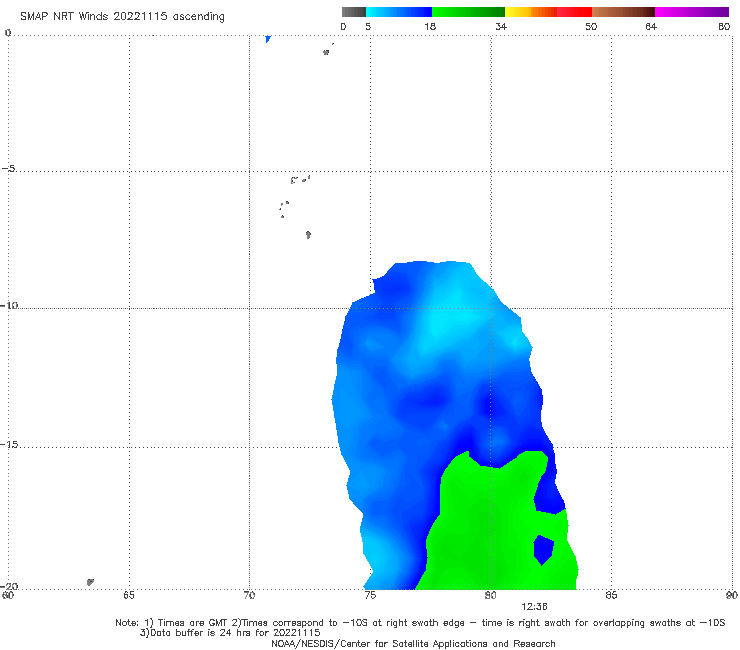
Task: Click the longitude label '85'
Action: click(611, 595)
